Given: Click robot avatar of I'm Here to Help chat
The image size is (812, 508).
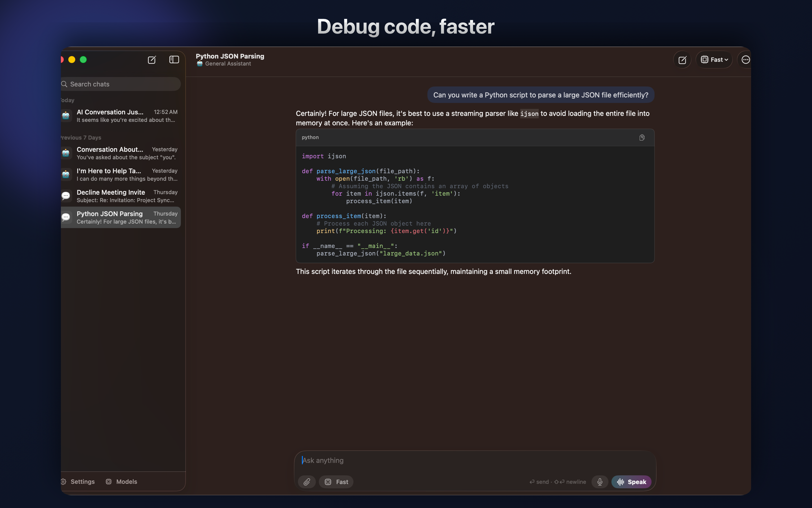Looking at the screenshot, I should click(66, 175).
